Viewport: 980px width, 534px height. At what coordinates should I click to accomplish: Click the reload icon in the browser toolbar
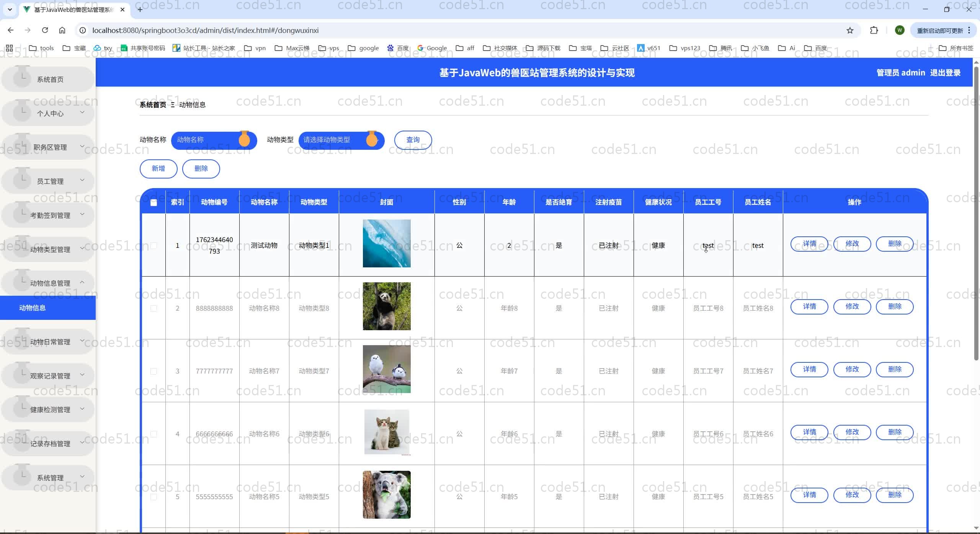coord(45,30)
